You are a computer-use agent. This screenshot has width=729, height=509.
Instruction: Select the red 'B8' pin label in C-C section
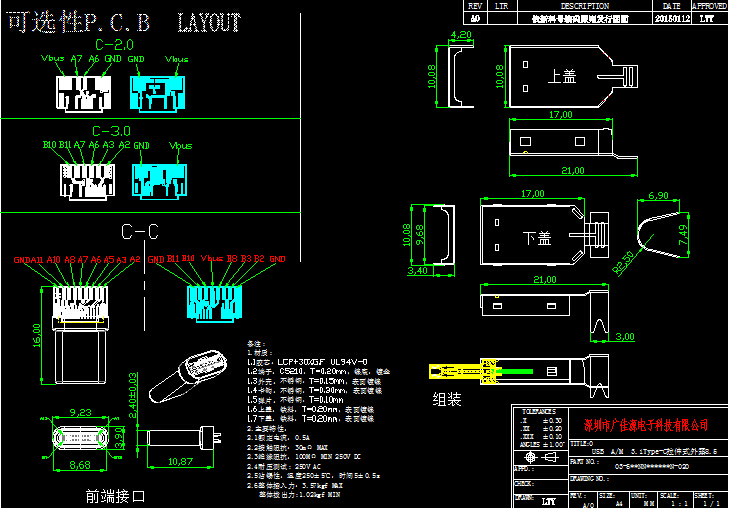(x=232, y=258)
